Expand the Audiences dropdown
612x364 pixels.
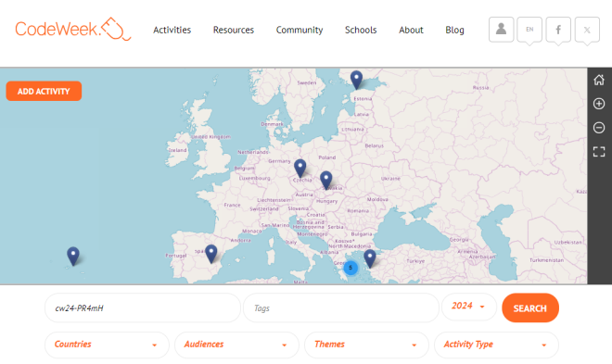(236, 345)
